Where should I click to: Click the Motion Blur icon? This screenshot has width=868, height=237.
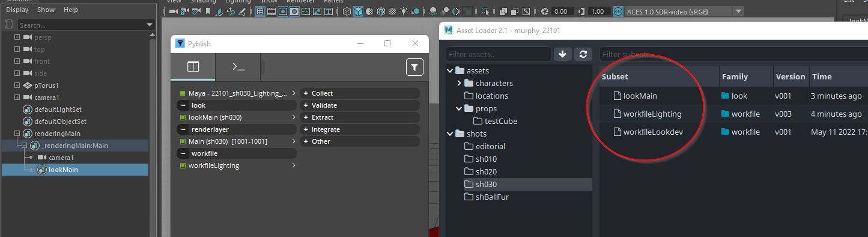[x=445, y=11]
